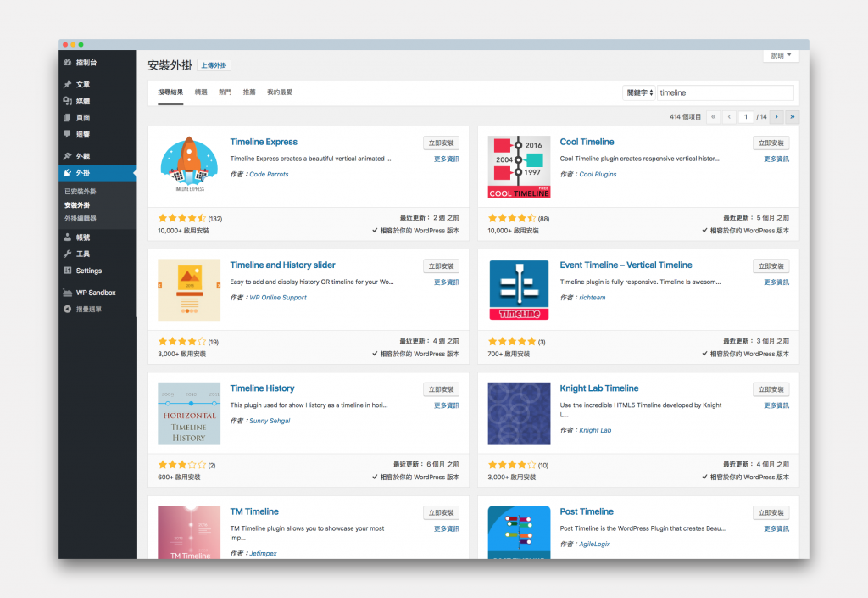
Task: Open the Post Timeline title link
Action: (x=587, y=511)
